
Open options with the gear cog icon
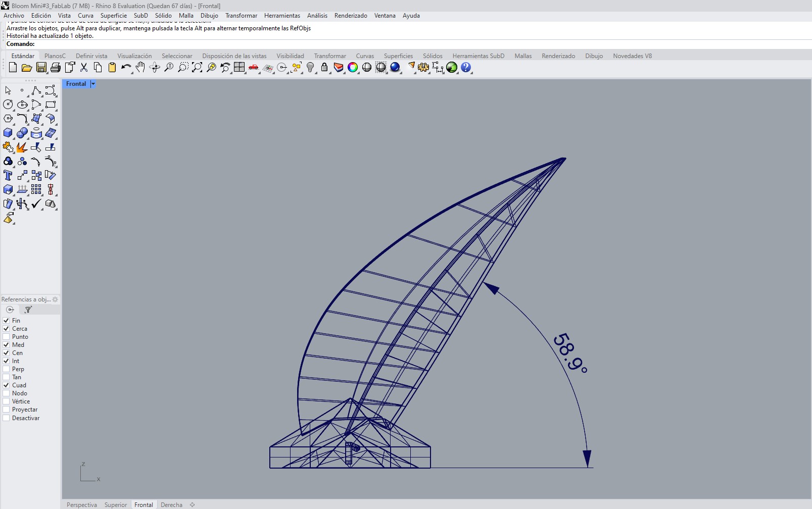[x=423, y=68]
